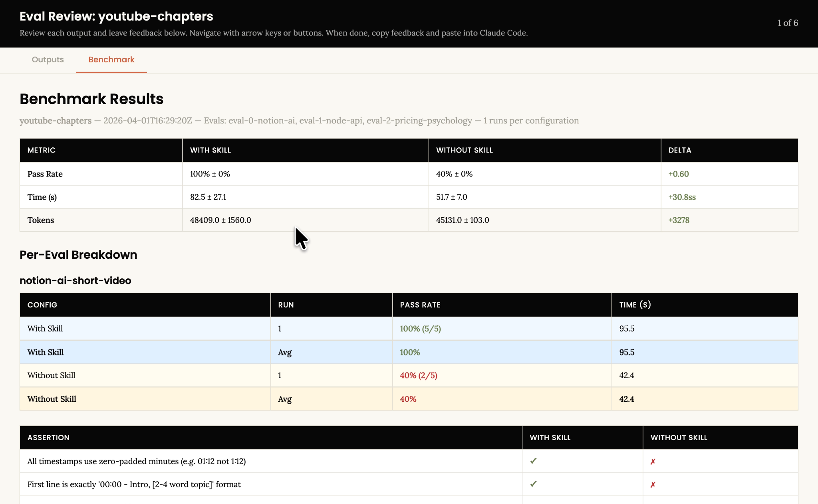Click the green '+0.60' delta value
Image resolution: width=818 pixels, height=504 pixels.
tap(679, 174)
